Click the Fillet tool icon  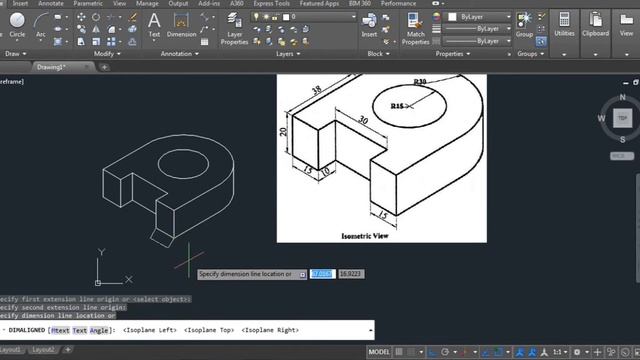pyautogui.click(x=111, y=29)
